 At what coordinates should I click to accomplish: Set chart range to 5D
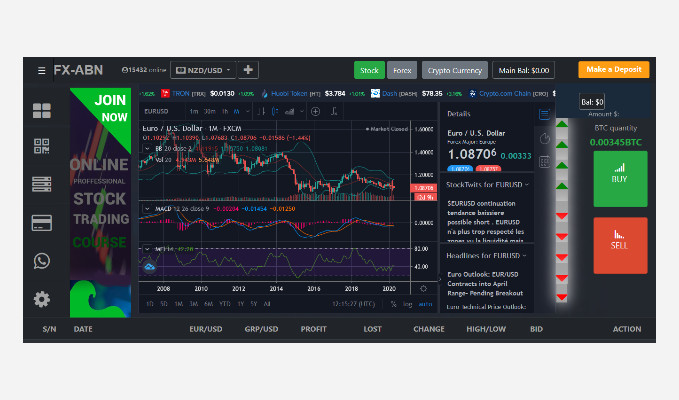pos(164,304)
